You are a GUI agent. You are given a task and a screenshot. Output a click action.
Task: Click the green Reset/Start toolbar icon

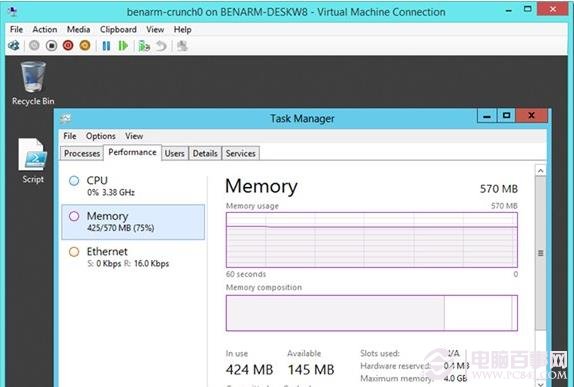[x=123, y=46]
